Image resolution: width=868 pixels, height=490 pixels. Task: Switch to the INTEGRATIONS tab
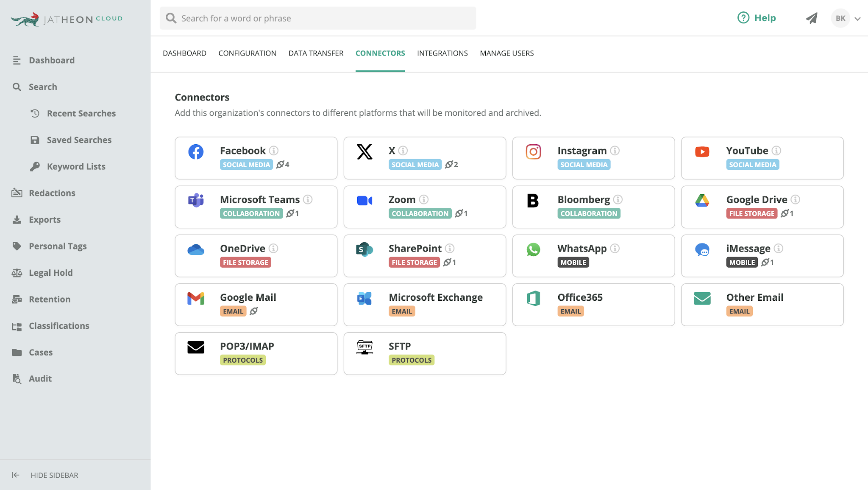coord(442,53)
